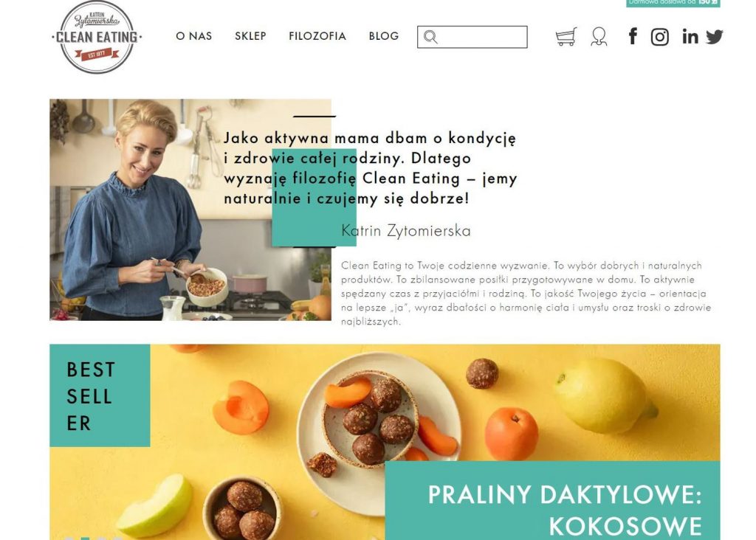
Task: Open the Twitter bird icon
Action: (x=715, y=37)
